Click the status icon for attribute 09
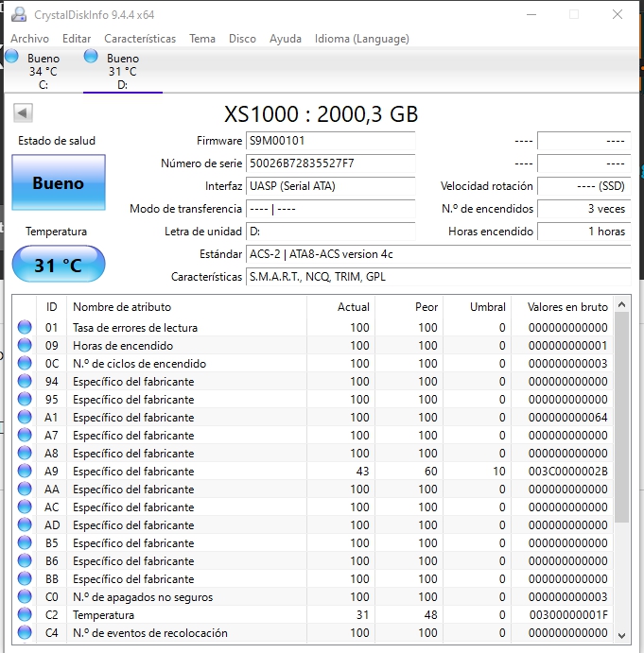This screenshot has height=653, width=644. click(x=25, y=345)
